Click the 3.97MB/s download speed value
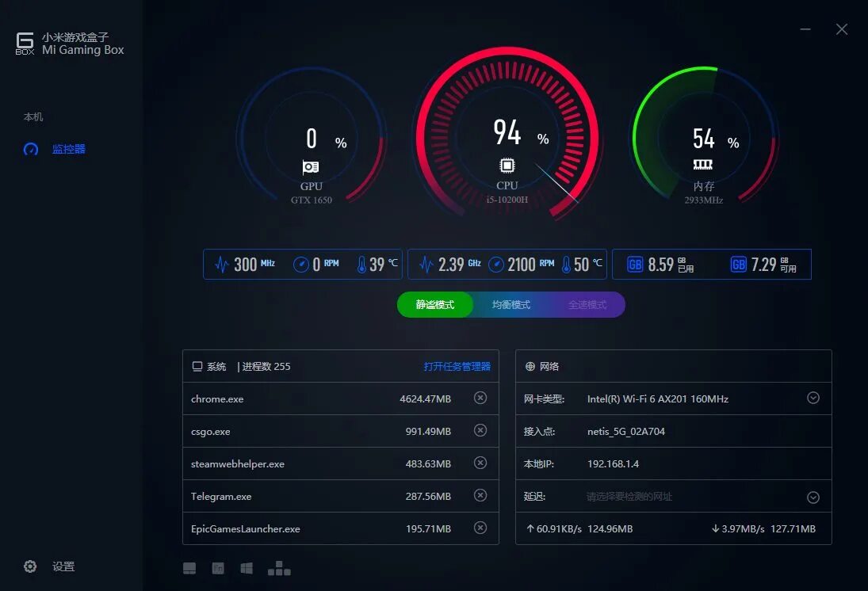Viewport: 868px width, 591px height. tap(743, 529)
